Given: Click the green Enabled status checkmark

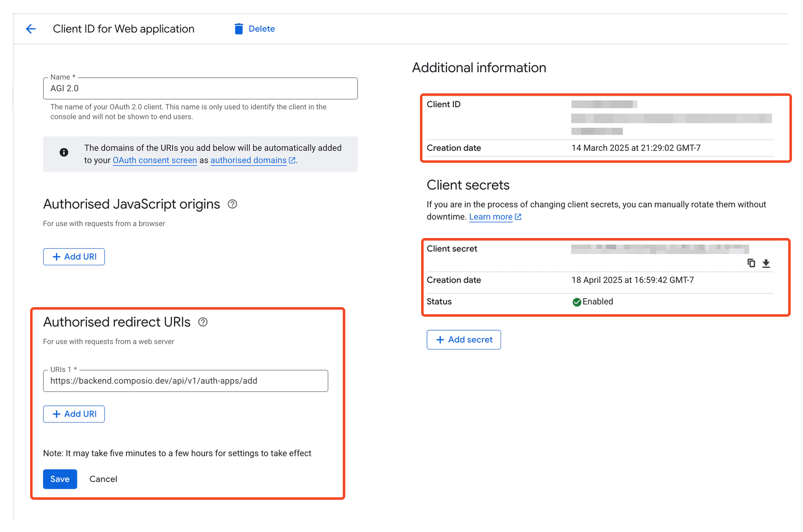Looking at the screenshot, I should (x=577, y=302).
